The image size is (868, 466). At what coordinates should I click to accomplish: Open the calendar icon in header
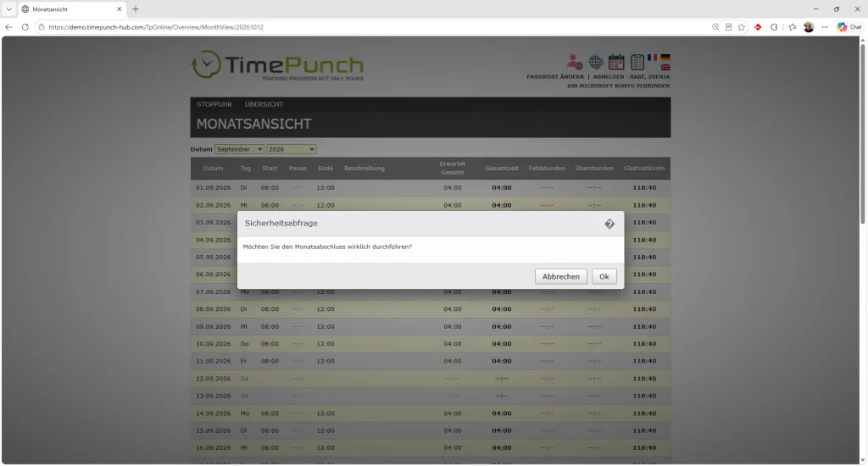(x=616, y=62)
